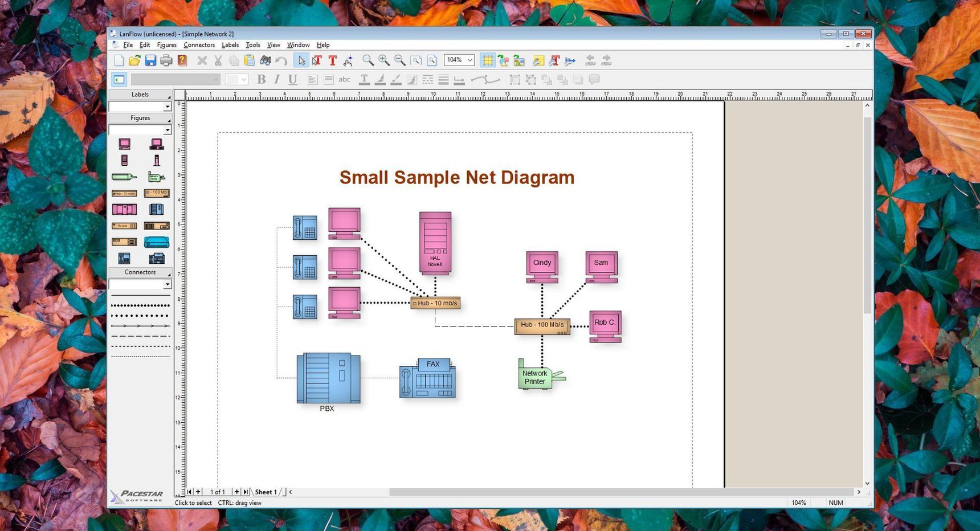Activate the selection pointer tool
980x531 pixels.
301,60
